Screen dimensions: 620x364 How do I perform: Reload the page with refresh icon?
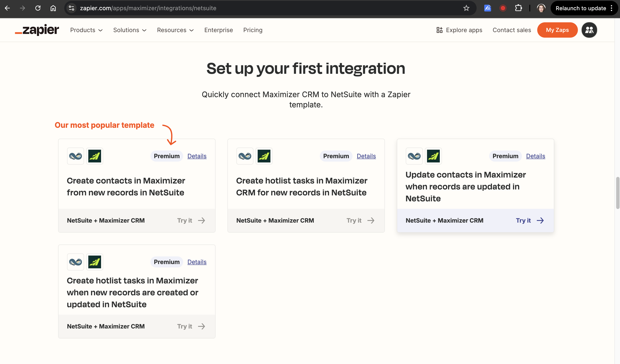[38, 8]
